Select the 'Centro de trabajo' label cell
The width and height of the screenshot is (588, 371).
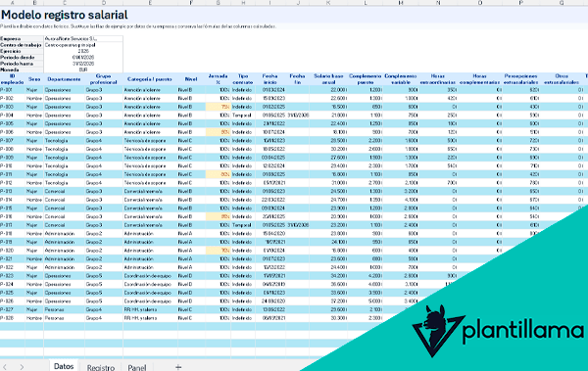22,45
